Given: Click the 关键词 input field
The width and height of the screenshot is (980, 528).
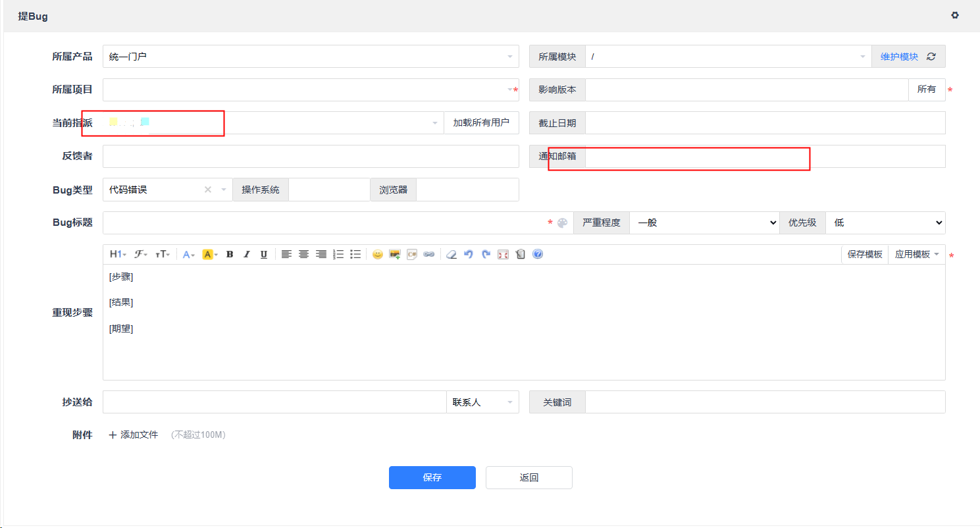Looking at the screenshot, I should coord(765,402).
